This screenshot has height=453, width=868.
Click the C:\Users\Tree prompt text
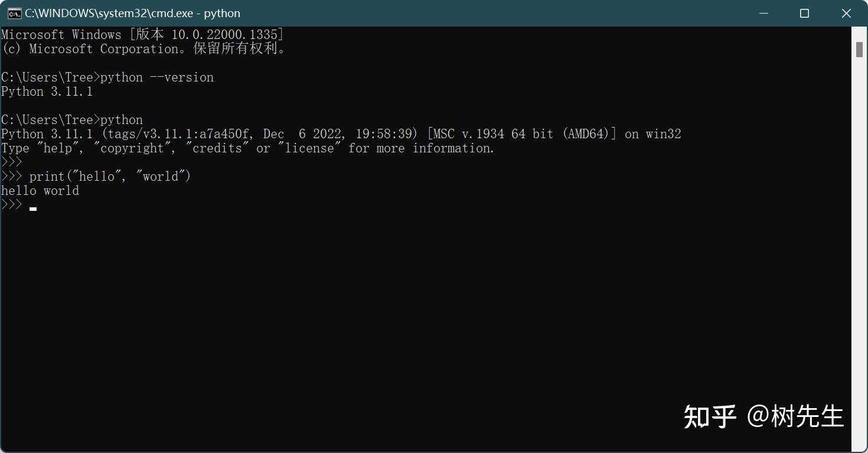(47, 77)
